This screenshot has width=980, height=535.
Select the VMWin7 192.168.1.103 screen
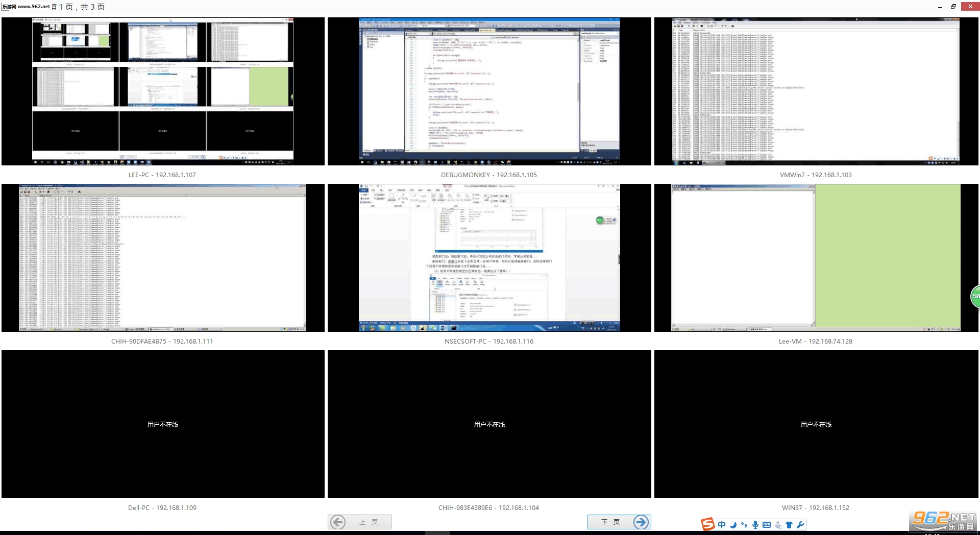[x=816, y=91]
